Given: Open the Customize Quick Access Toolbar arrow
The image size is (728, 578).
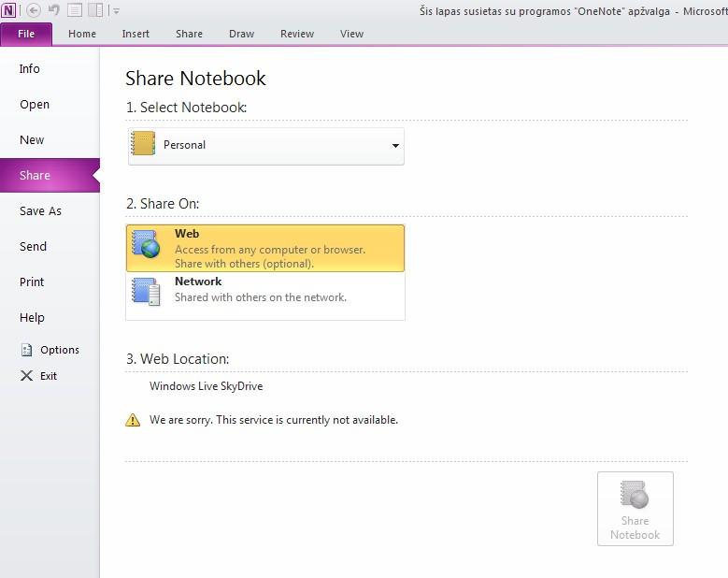Looking at the screenshot, I should tap(117, 10).
